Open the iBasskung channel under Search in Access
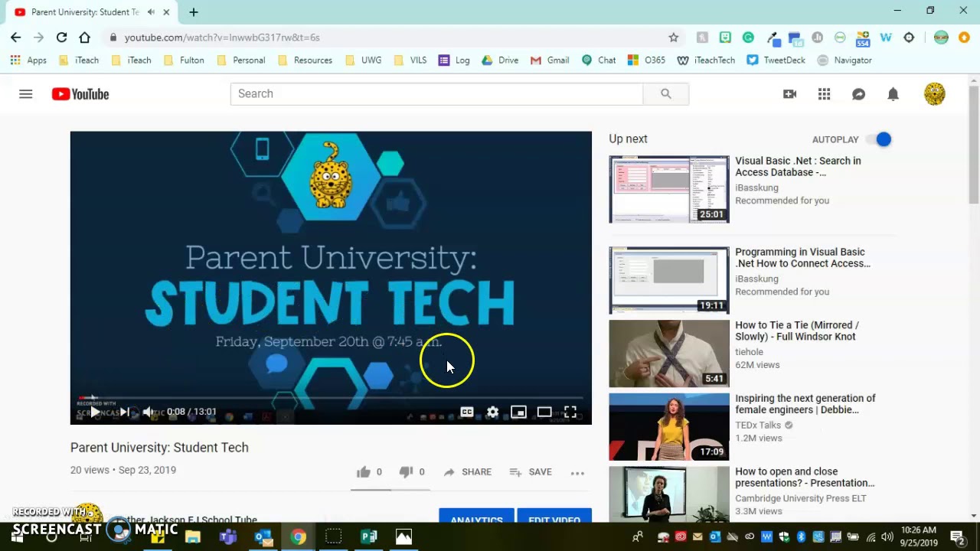 (756, 187)
